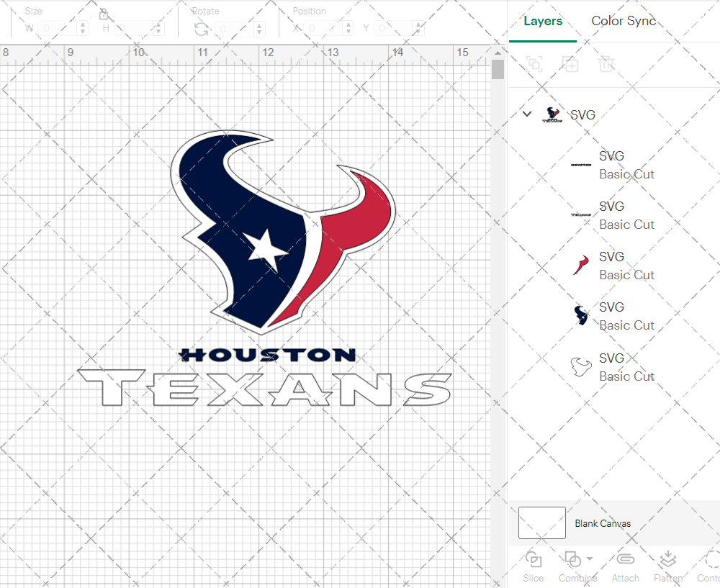Select the HOUSTON wordmark on canvas

point(267,355)
